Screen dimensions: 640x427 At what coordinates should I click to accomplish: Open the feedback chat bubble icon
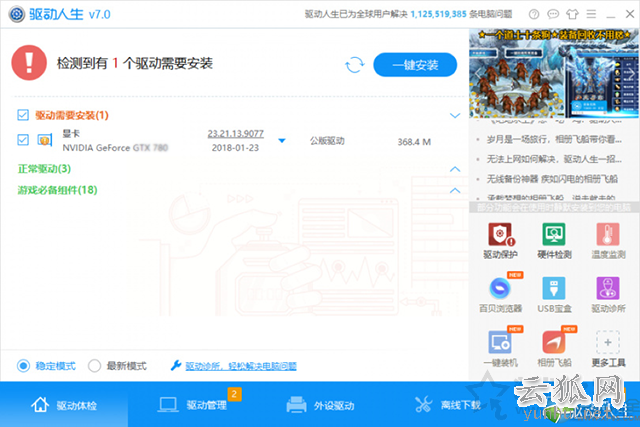click(553, 14)
